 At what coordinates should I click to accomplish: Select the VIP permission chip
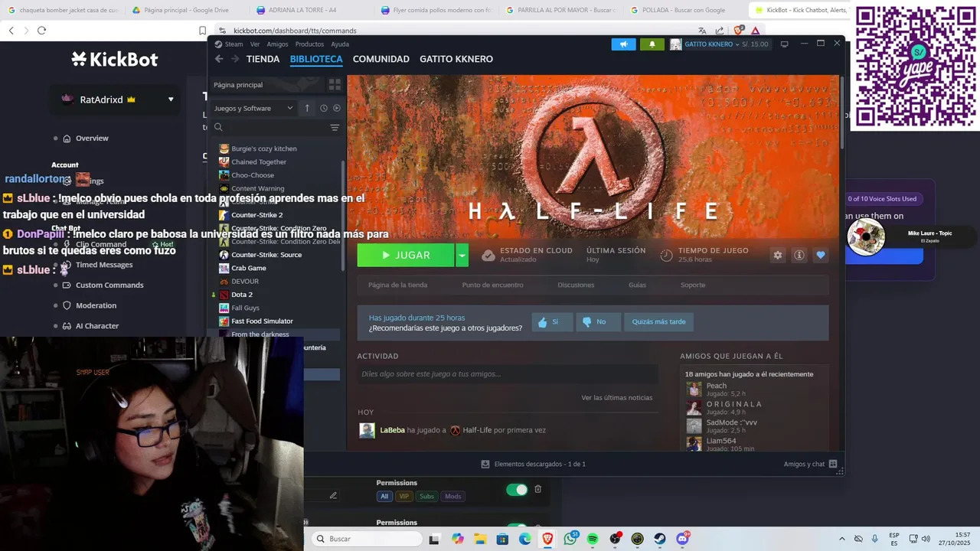404,497
